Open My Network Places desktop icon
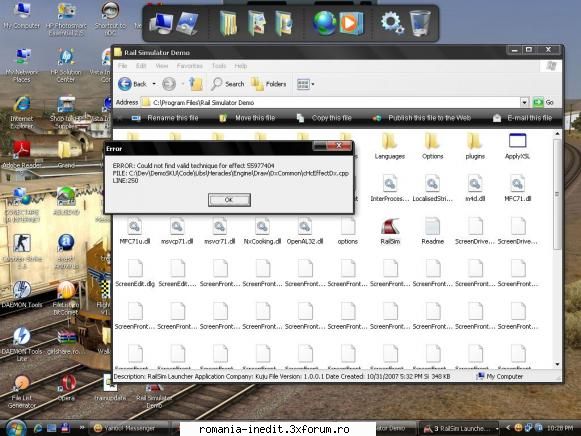 click(x=22, y=66)
